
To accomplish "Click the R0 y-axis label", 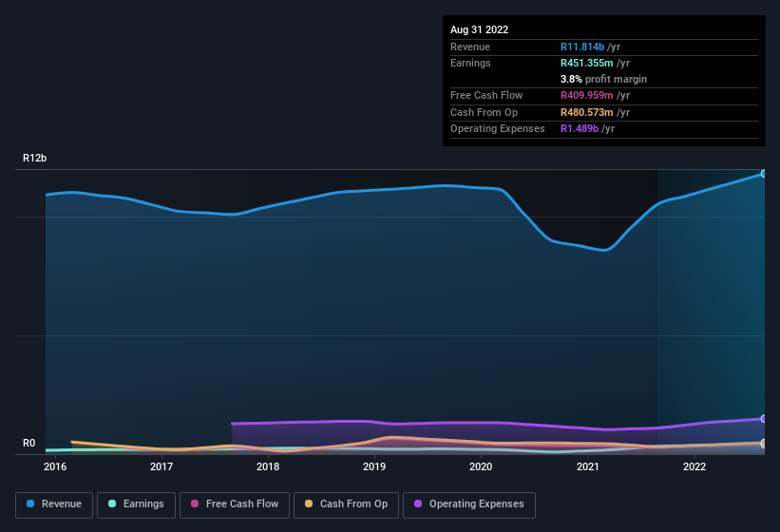I will pos(29,443).
